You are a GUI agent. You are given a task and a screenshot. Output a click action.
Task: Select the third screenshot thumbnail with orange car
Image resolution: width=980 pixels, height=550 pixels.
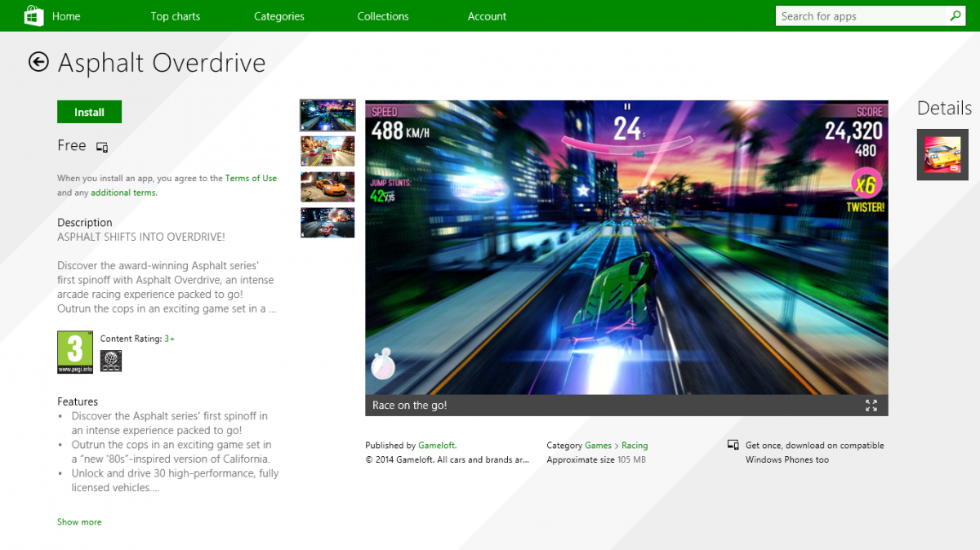pyautogui.click(x=327, y=187)
